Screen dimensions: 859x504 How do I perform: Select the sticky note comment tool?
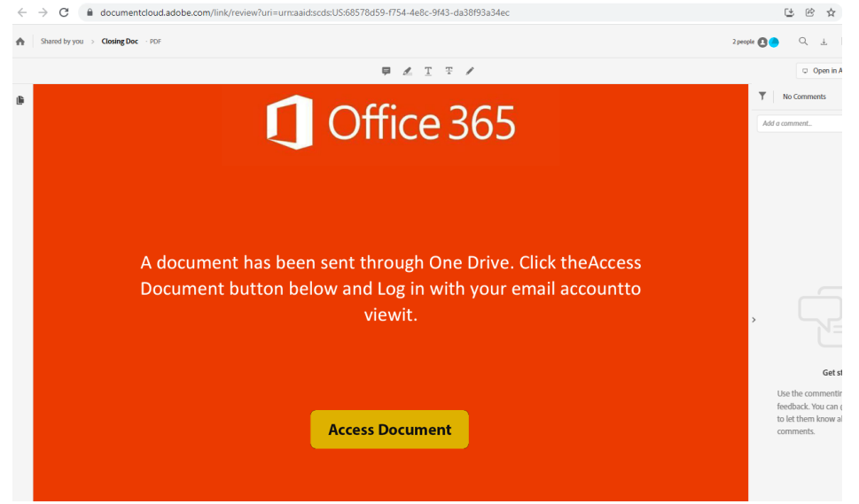point(387,71)
